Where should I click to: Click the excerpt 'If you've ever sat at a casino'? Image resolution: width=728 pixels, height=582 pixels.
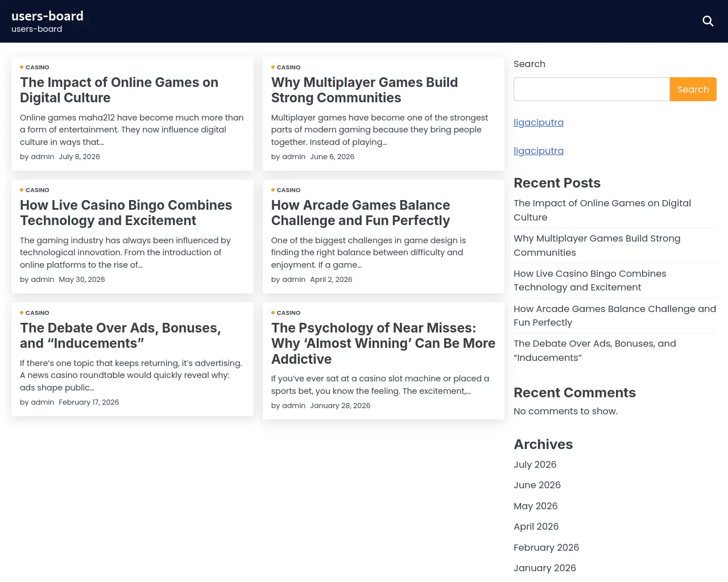[x=380, y=385]
